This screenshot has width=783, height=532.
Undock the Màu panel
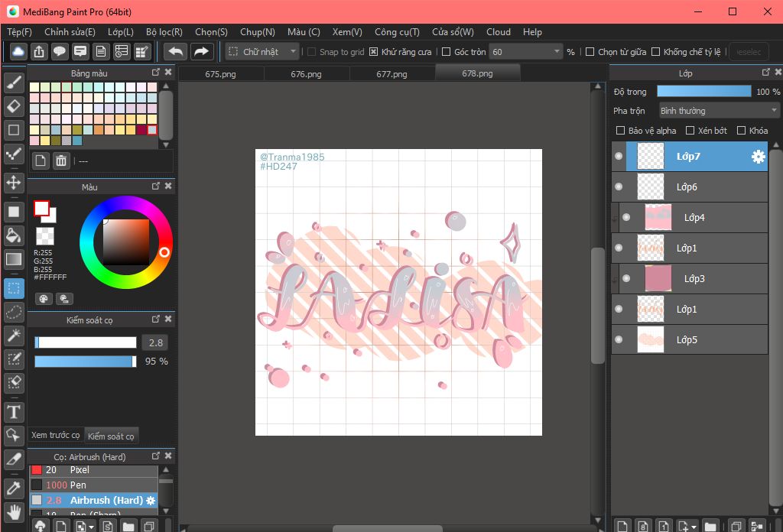(x=156, y=187)
